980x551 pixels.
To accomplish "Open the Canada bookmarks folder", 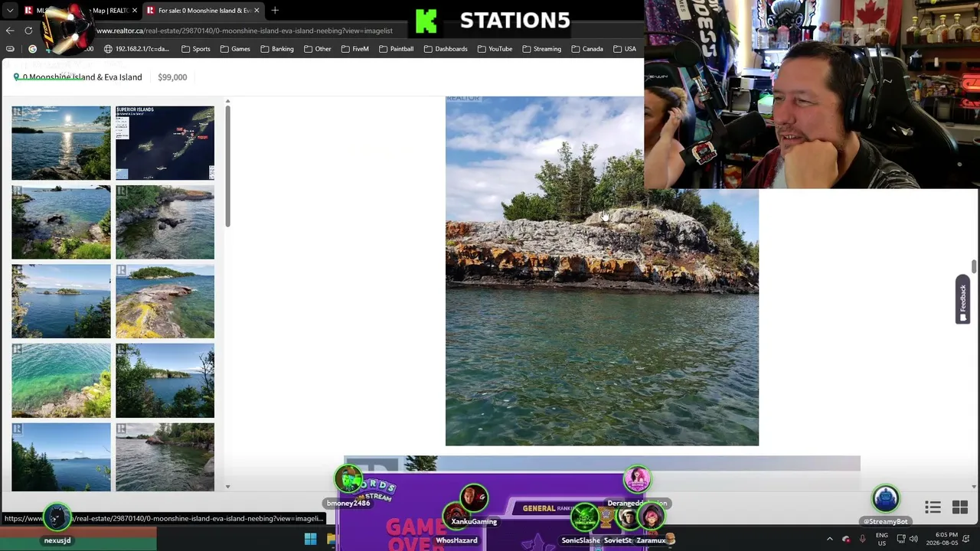I will [587, 49].
